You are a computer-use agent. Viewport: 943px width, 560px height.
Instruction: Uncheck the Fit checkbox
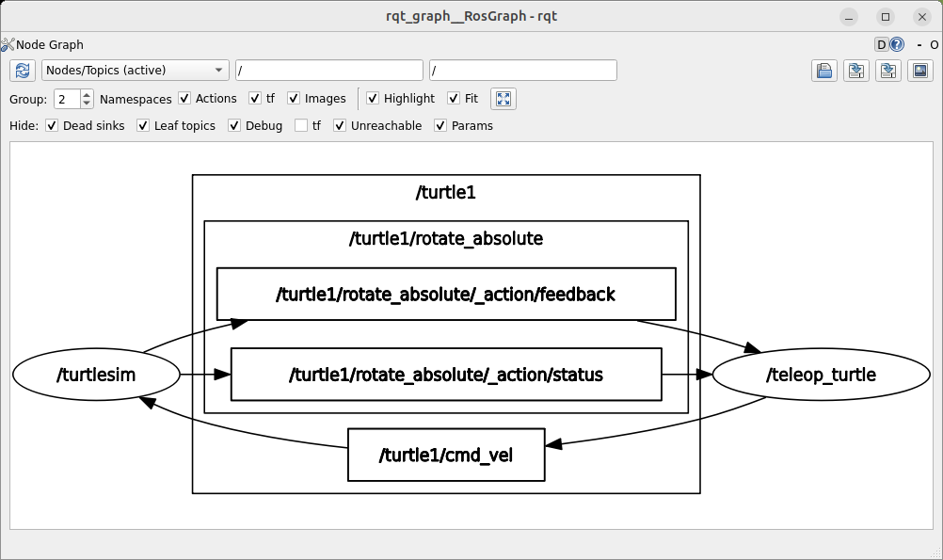click(x=454, y=98)
